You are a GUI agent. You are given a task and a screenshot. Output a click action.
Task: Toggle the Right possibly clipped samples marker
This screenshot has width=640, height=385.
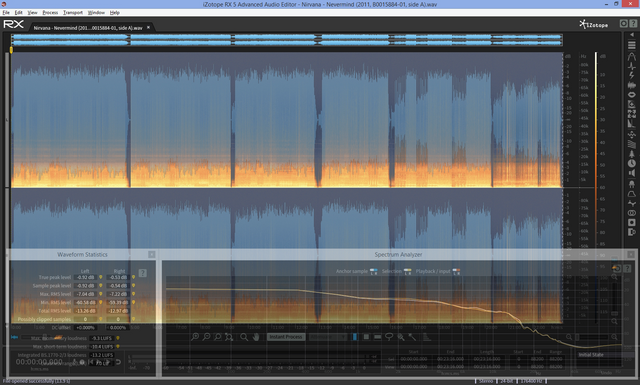[133, 319]
